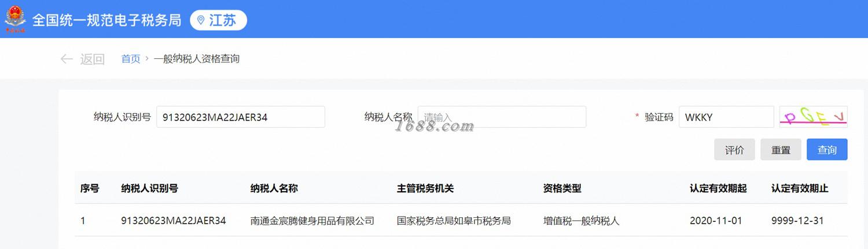Click the location pin icon beside 江苏

click(x=201, y=20)
